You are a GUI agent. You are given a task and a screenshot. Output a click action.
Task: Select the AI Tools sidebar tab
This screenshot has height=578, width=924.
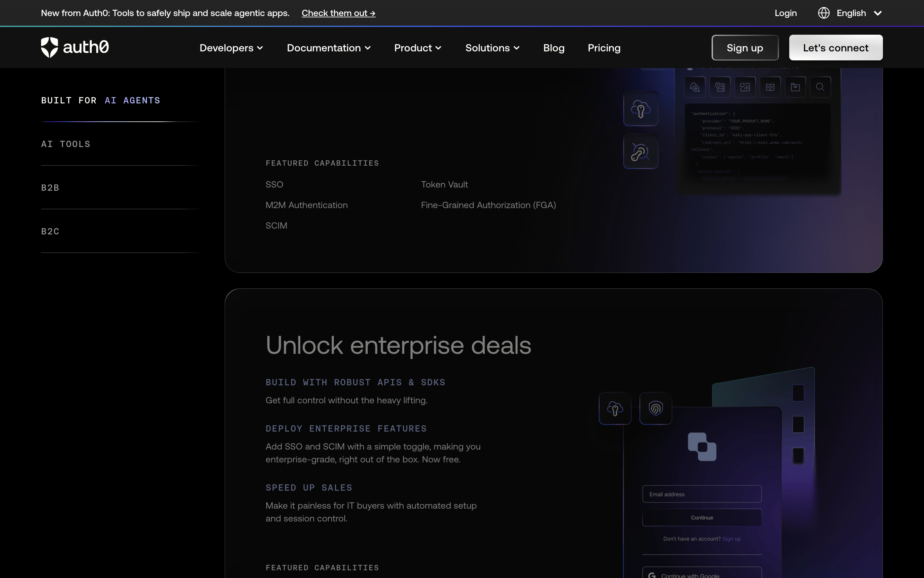[66, 144]
